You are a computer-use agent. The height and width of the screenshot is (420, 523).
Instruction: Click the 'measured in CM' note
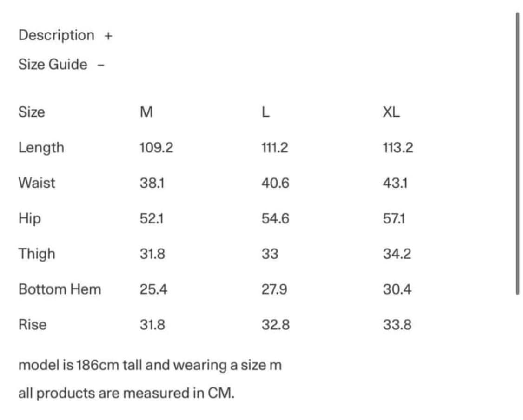tap(126, 394)
